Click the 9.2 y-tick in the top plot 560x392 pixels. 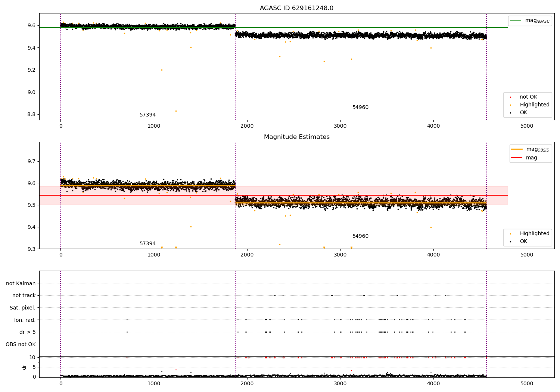(x=31, y=70)
